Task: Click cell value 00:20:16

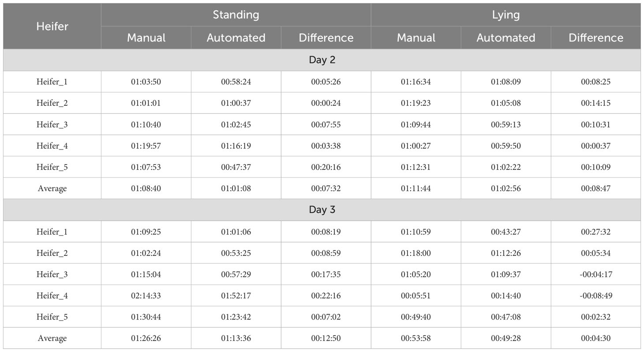Action: click(326, 167)
